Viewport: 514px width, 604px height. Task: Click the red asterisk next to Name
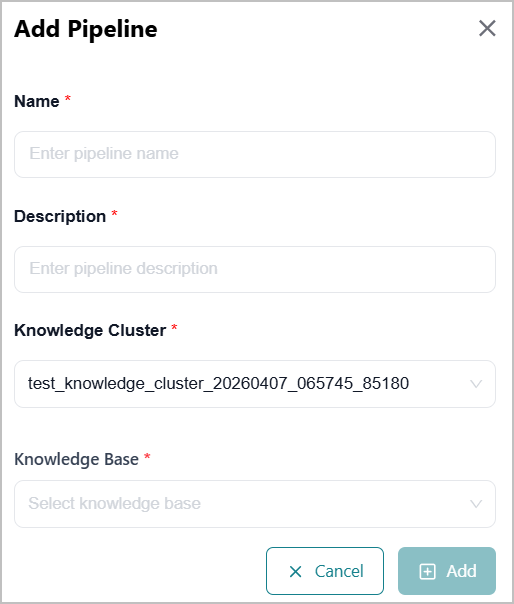67,98
